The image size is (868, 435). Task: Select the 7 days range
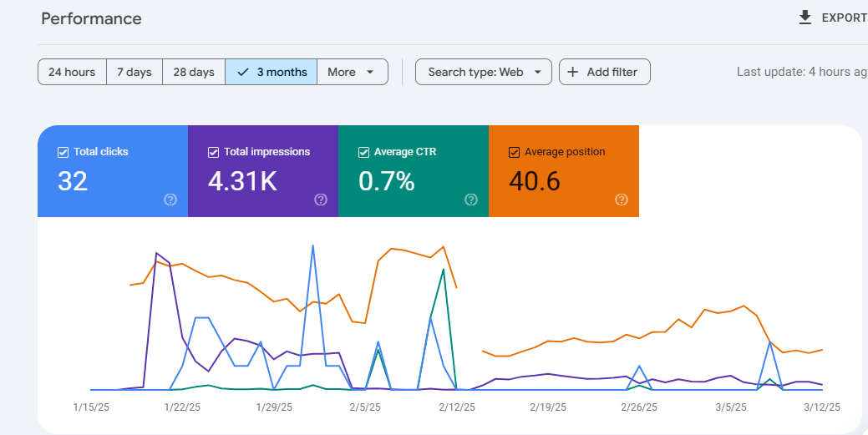click(135, 72)
